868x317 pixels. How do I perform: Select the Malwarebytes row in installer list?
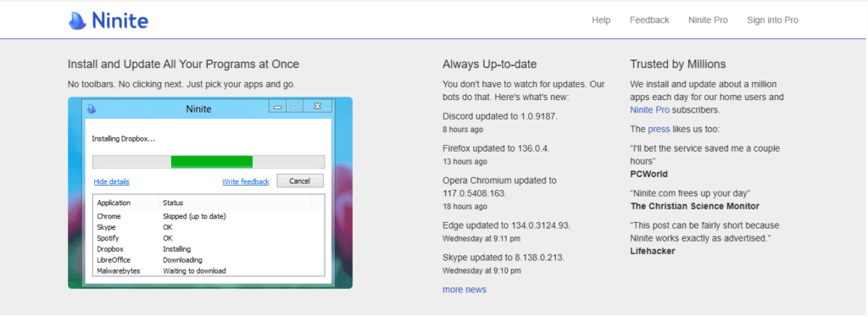[x=209, y=270]
